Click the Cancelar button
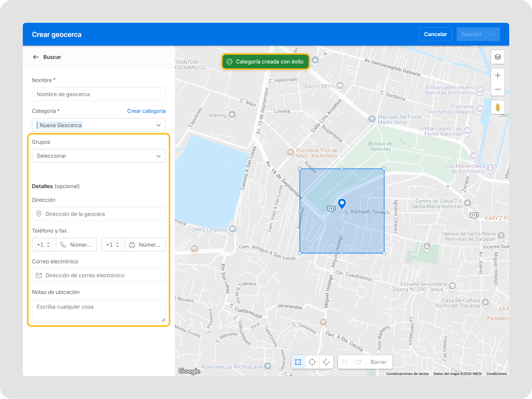 [435, 34]
